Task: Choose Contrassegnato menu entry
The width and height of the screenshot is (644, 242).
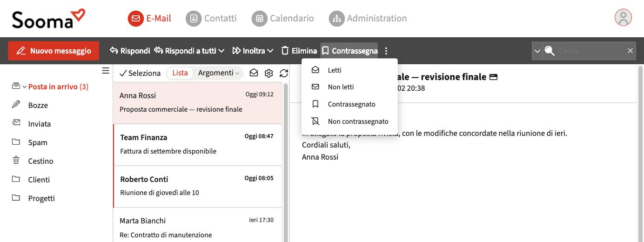Action: 349,104
